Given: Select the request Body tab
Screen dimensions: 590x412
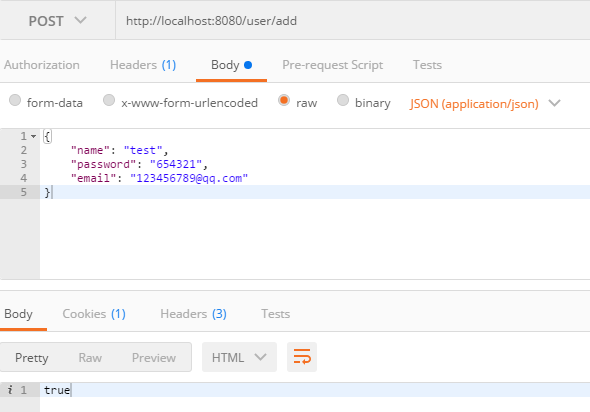Looking at the screenshot, I should click(x=231, y=65).
